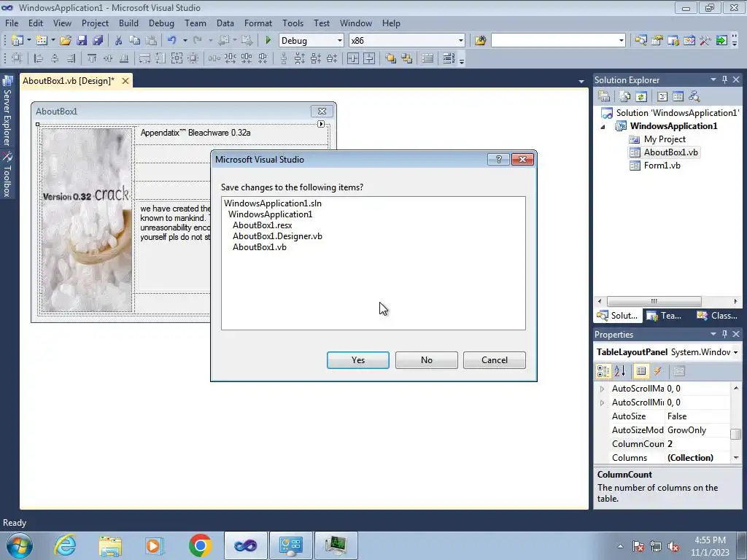
Task: Open the TableLayoutPanel object selector dropdown
Action: coord(735,352)
